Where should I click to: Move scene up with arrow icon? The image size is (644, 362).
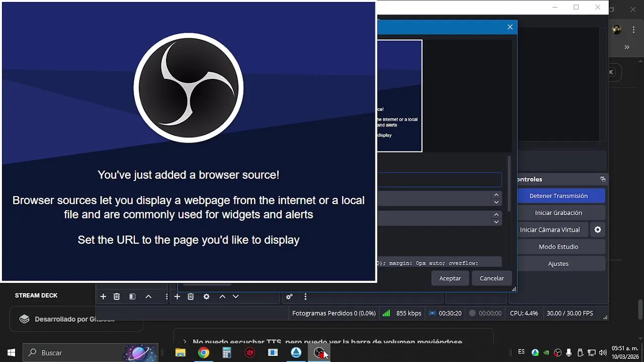[x=148, y=297]
